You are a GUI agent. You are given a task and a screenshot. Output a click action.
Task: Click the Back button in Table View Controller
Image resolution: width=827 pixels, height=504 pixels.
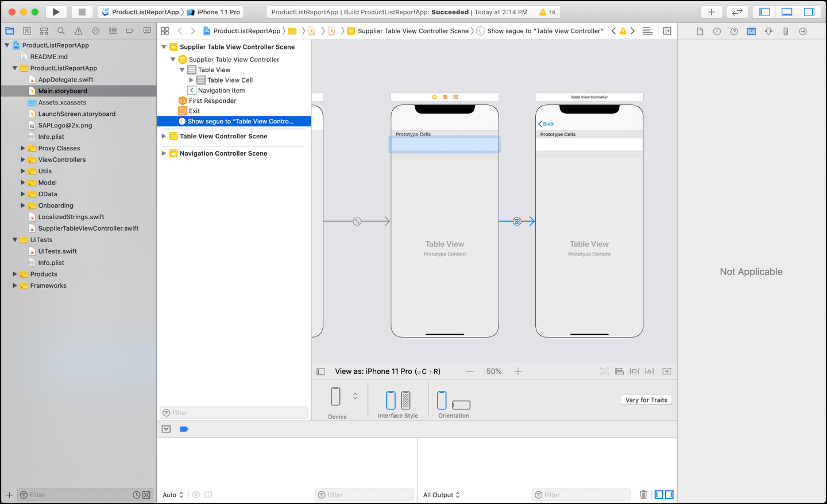click(x=546, y=124)
